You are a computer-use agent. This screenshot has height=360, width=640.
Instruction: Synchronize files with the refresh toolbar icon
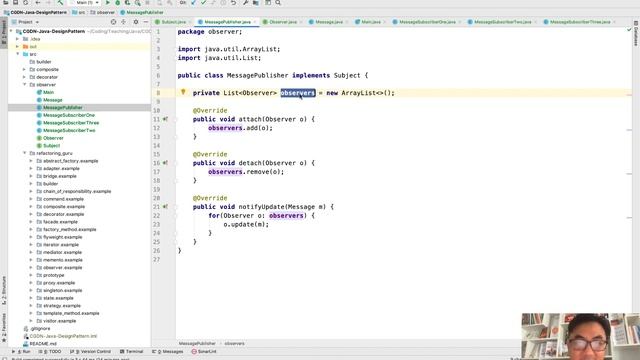click(25, 3)
